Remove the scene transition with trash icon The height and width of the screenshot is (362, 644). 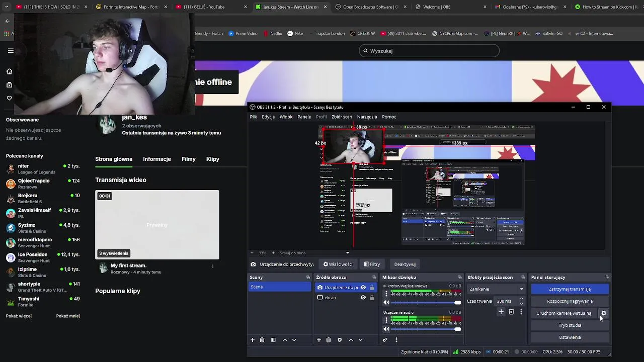[x=511, y=312]
